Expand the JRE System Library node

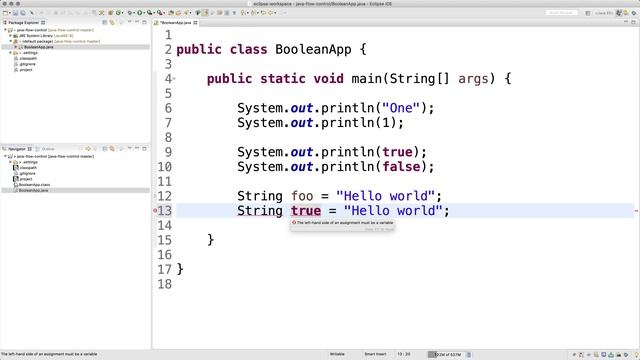[11, 36]
